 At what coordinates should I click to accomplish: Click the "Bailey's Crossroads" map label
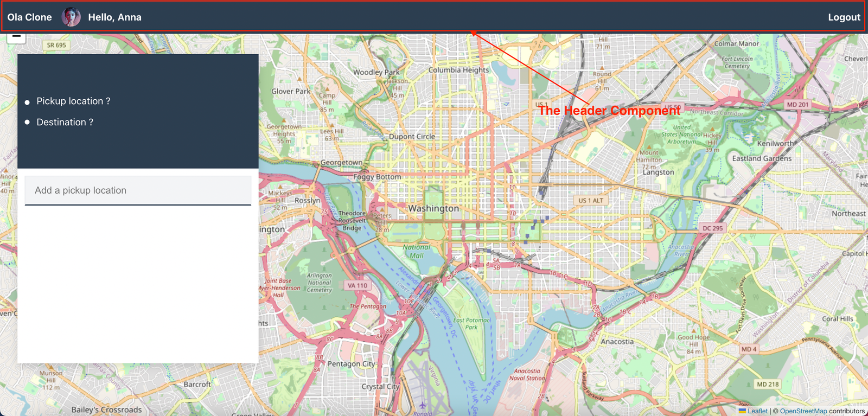pyautogui.click(x=106, y=410)
